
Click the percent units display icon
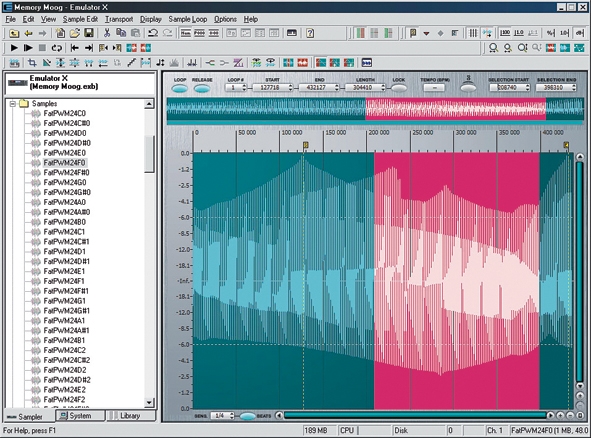(550, 33)
